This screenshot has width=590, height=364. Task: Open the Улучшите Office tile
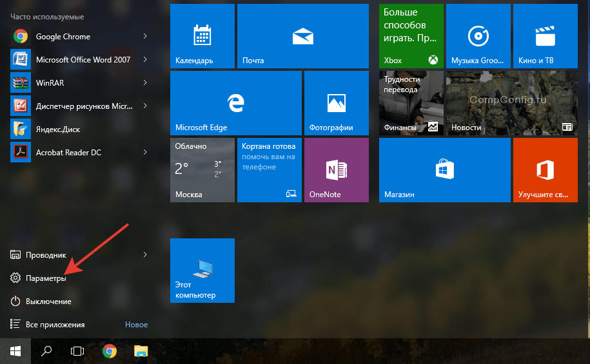(546, 170)
